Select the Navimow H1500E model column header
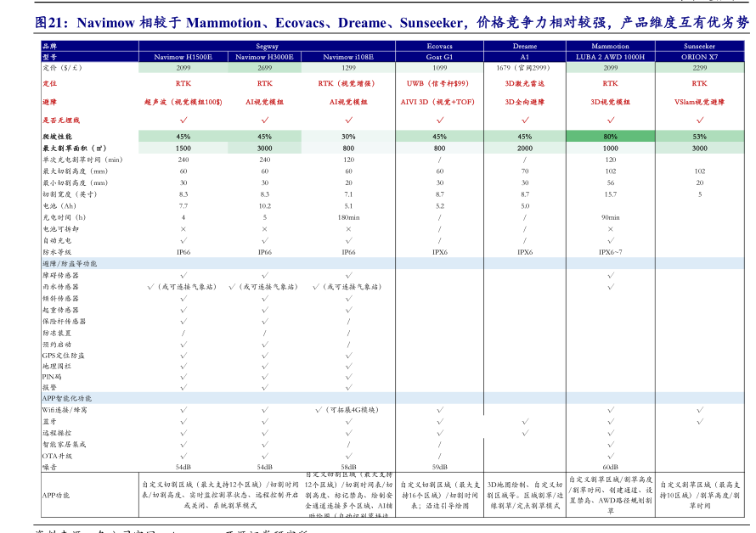This screenshot has width=756, height=533. click(x=183, y=57)
